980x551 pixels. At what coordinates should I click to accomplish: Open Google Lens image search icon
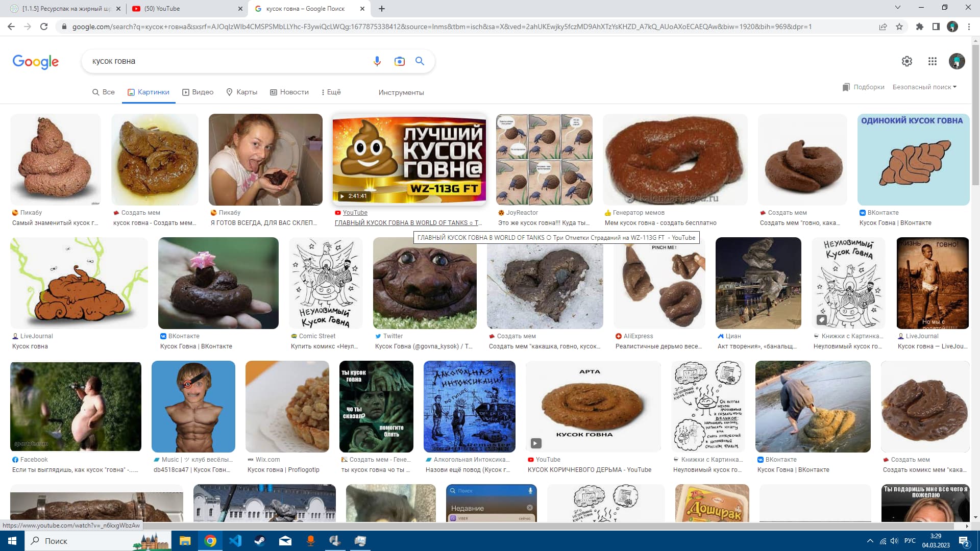399,61
